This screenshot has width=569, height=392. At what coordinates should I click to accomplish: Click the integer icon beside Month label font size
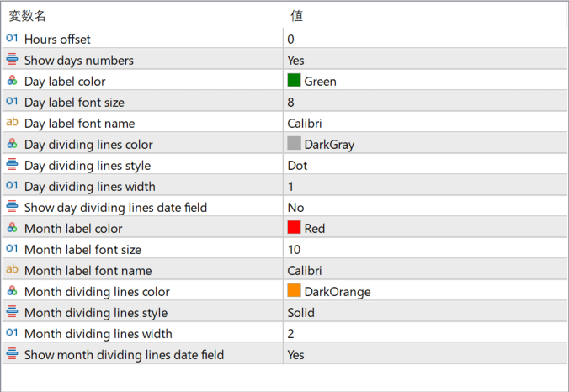(x=12, y=248)
